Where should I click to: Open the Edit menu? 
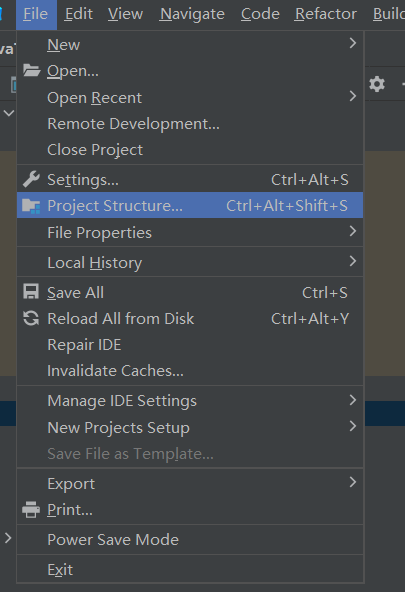pos(79,14)
